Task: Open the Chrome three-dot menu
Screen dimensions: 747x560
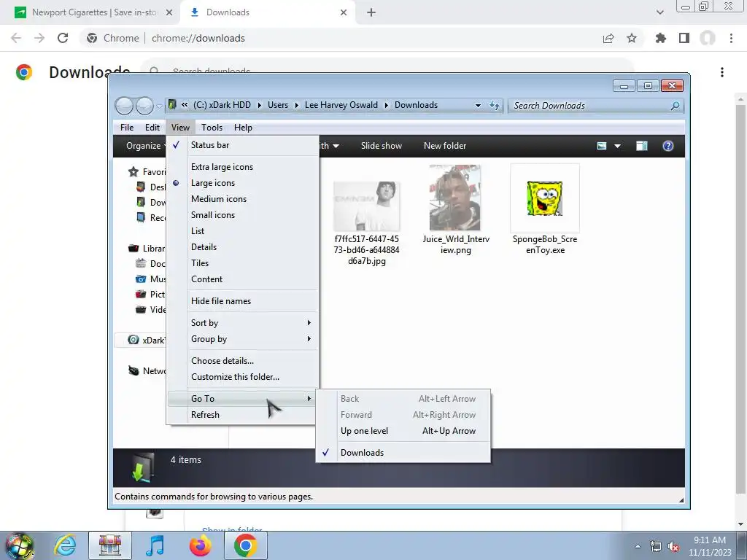Action: [731, 38]
